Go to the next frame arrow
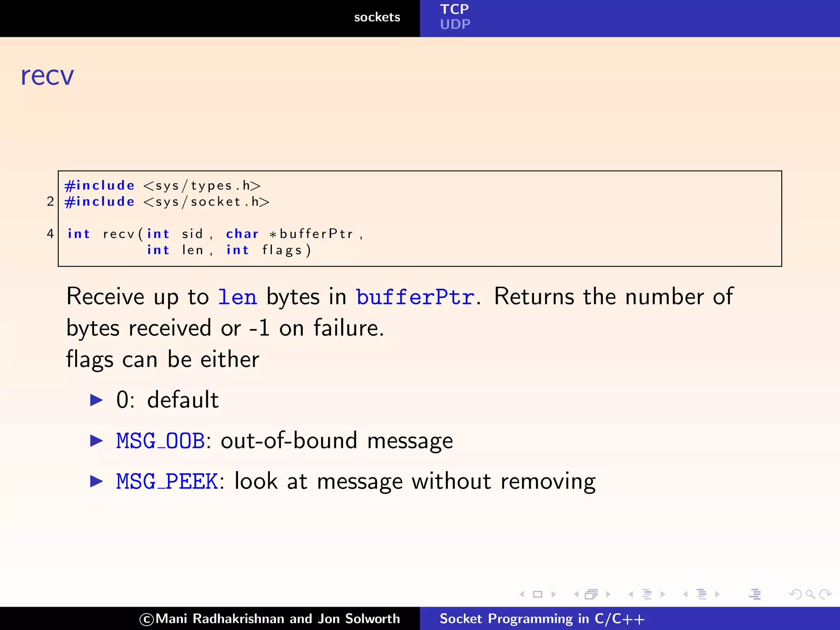The height and width of the screenshot is (630, 840). (608, 594)
